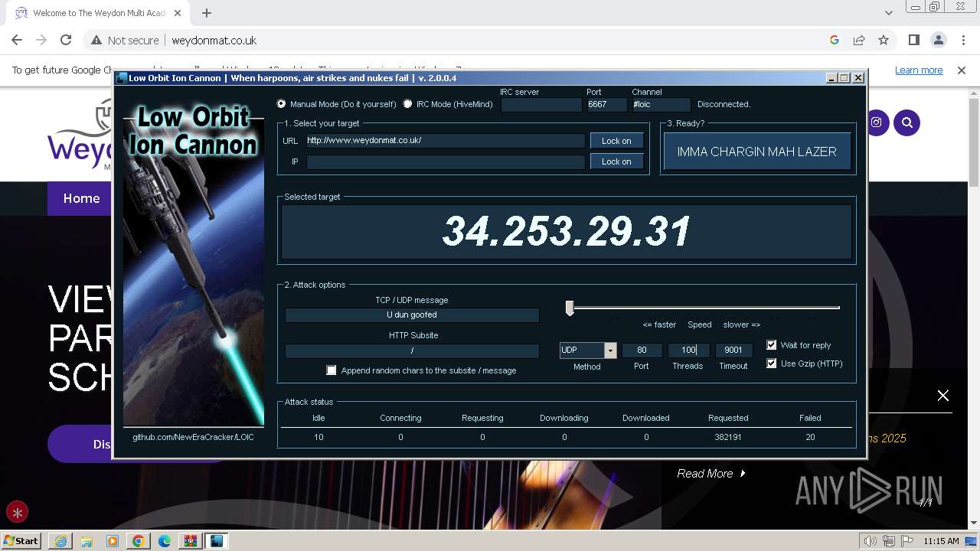Select IRC Mode (HiveMind) radio button
Screen dimensions: 980x551
coord(407,104)
